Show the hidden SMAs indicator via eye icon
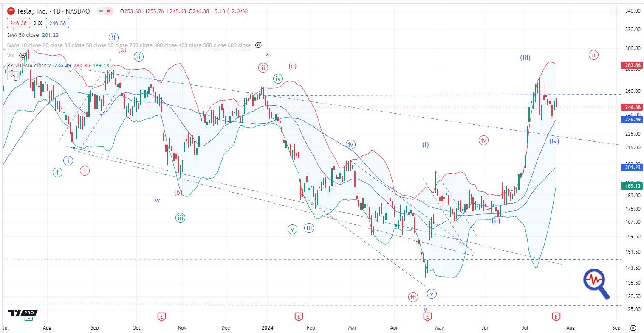644x333 pixels. (258, 45)
